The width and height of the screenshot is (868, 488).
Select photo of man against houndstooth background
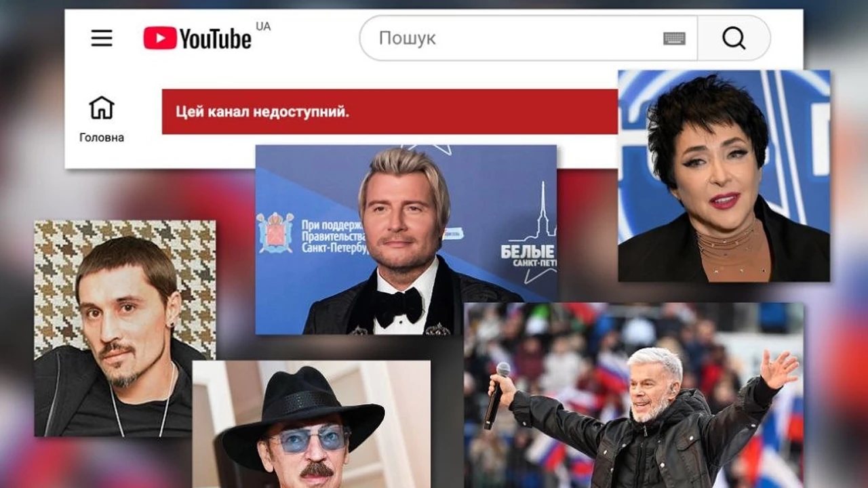[125, 328]
